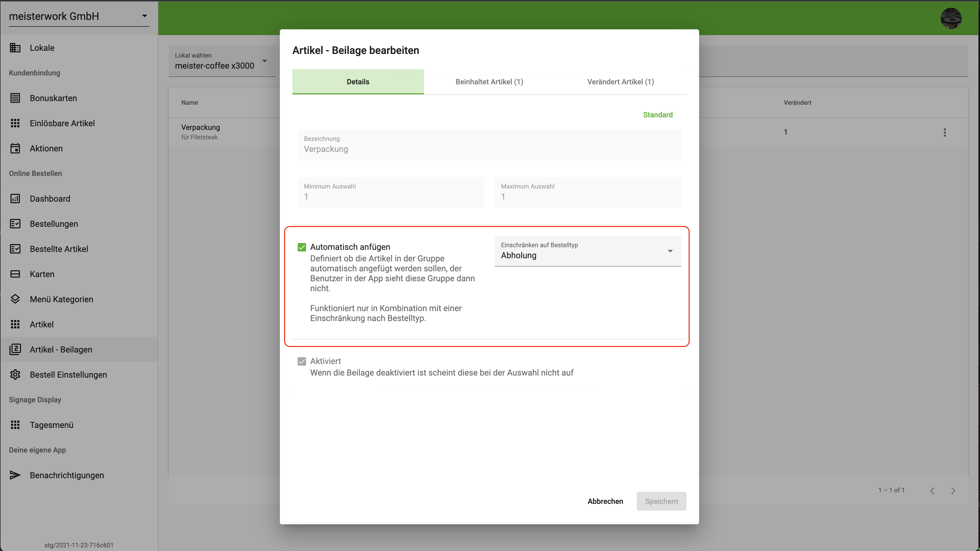Switch to the Beinhaltet Artikel tab
The height and width of the screenshot is (551, 980).
tap(489, 81)
